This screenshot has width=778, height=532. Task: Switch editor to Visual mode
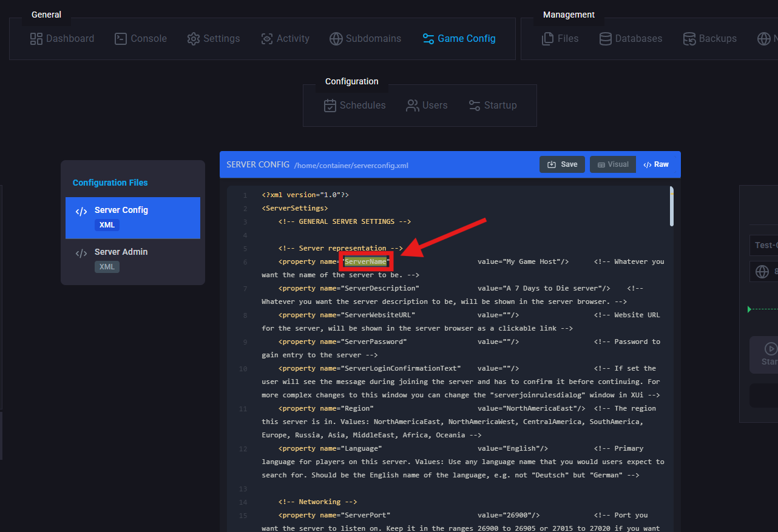click(x=612, y=164)
